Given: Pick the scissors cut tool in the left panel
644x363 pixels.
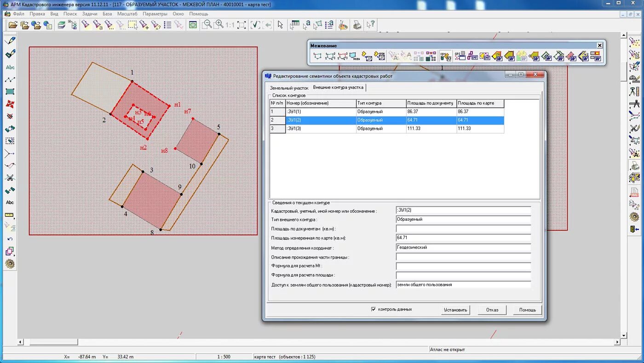Looking at the screenshot, I should click(10, 178).
